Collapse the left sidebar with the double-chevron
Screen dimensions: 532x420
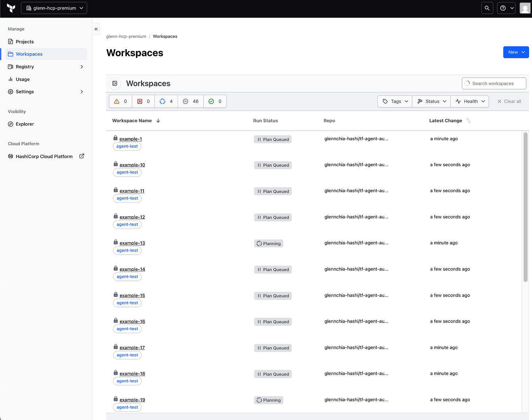click(x=96, y=29)
